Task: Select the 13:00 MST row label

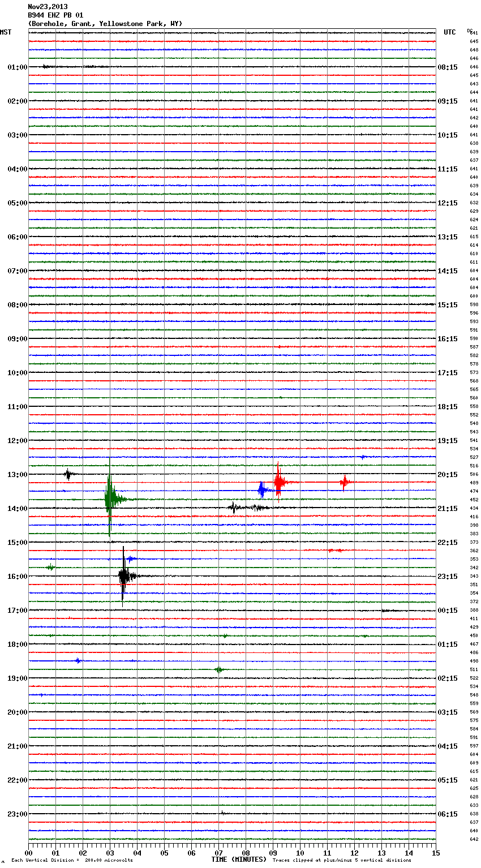Action: pyautogui.click(x=17, y=475)
